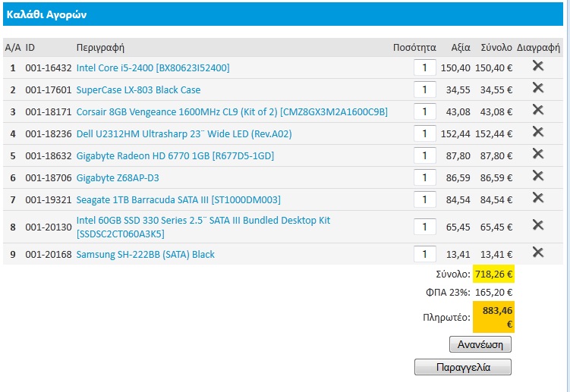Delete the Gigabyte Radeon HD 6770 item
570x392 pixels.
click(537, 154)
